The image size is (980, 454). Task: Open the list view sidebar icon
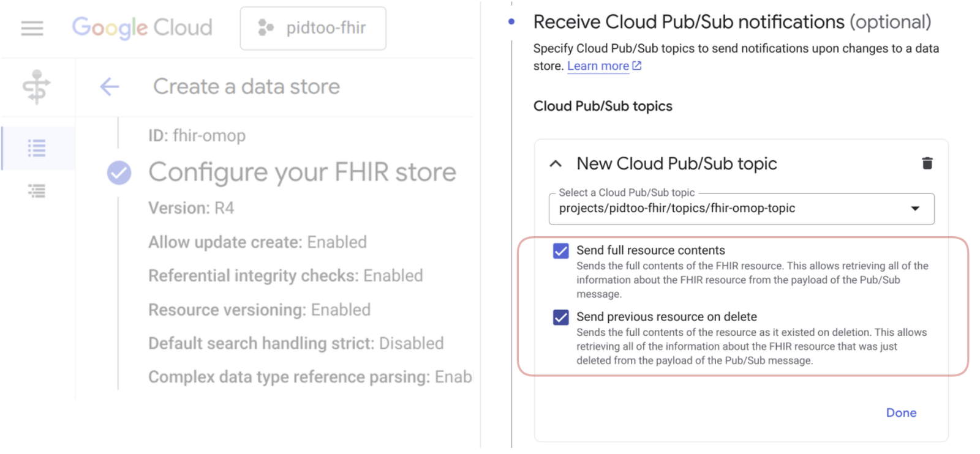tap(37, 148)
